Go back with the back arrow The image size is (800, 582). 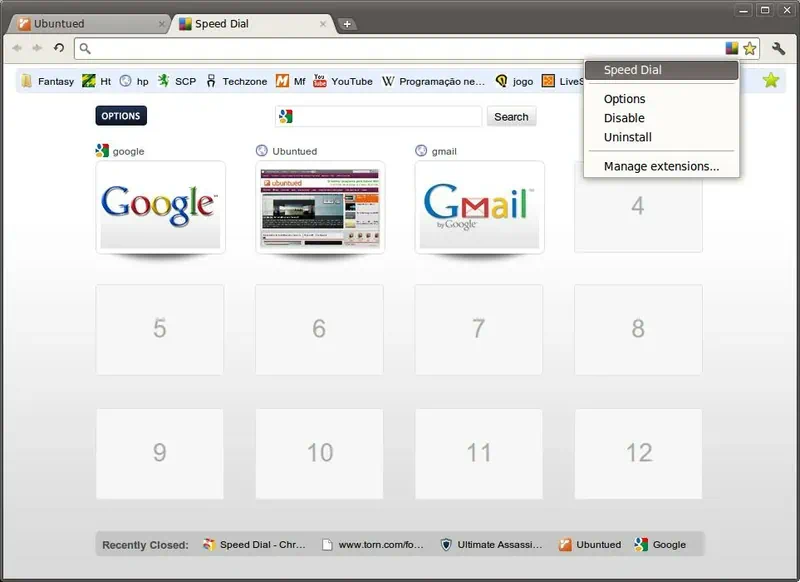coord(17,48)
